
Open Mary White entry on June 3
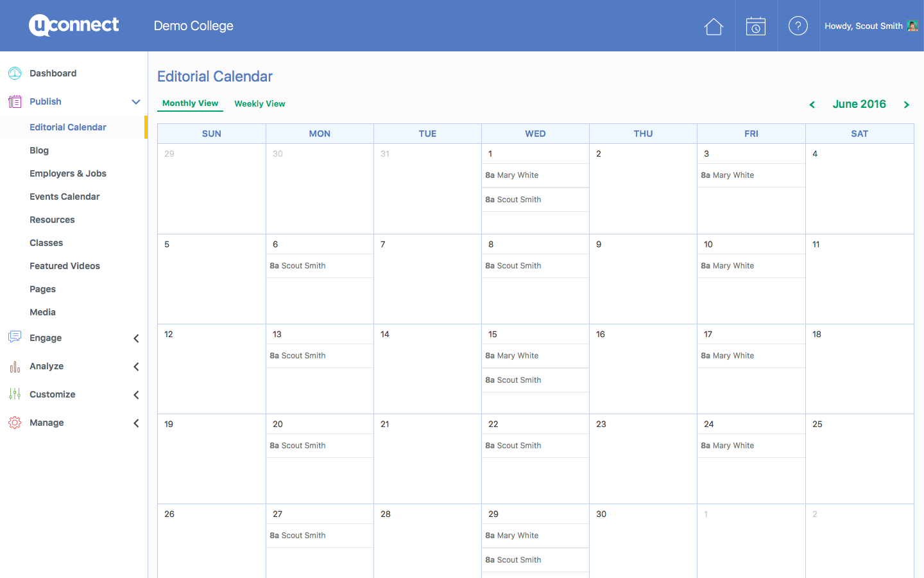click(728, 175)
